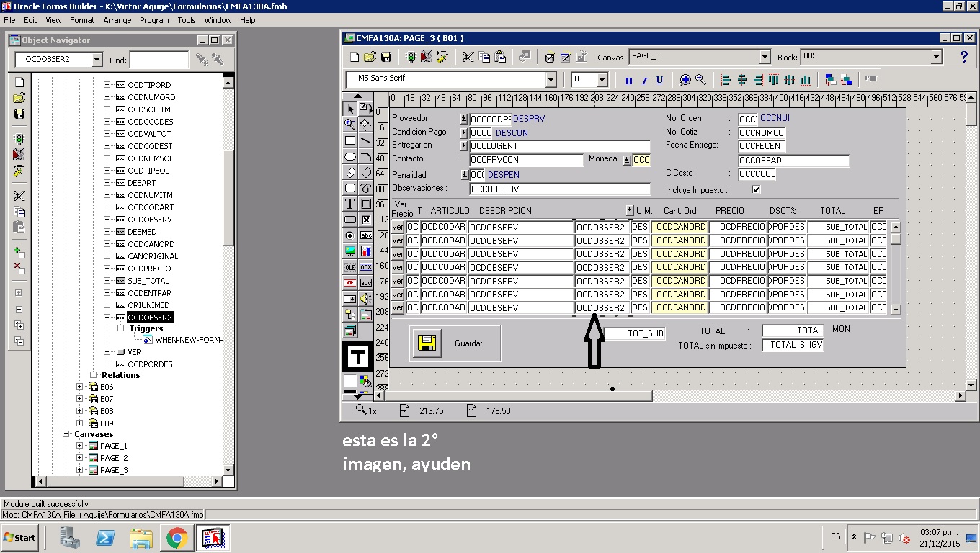
Task: Open the Program menu
Action: click(154, 20)
